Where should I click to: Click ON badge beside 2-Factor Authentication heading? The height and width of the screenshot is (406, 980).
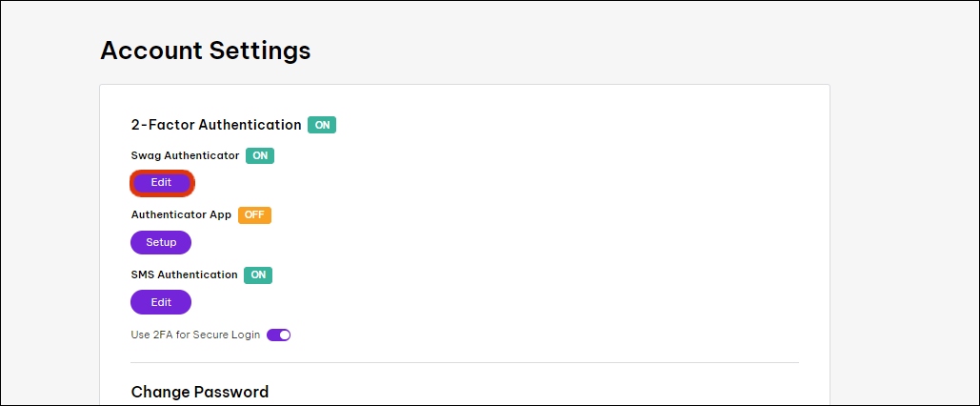coord(322,125)
